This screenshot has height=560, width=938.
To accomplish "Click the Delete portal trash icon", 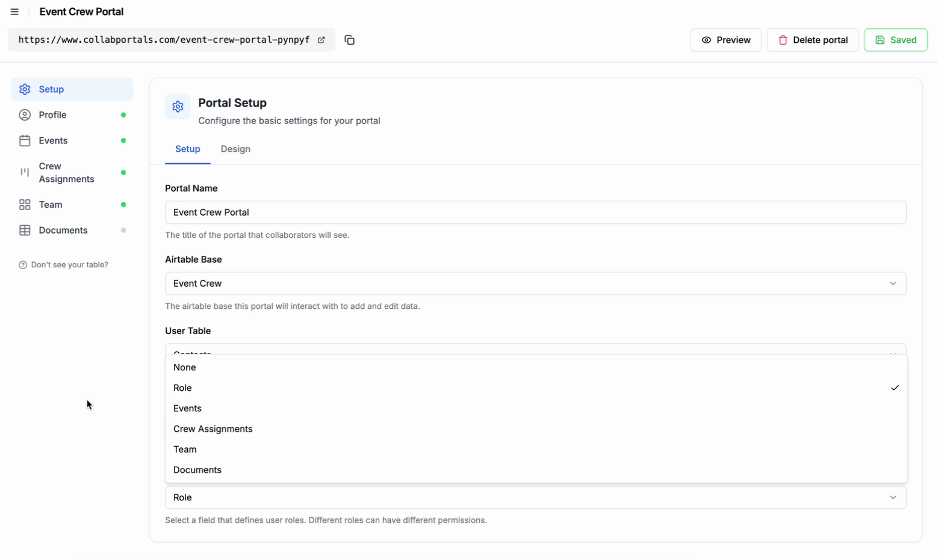I will coord(783,40).
